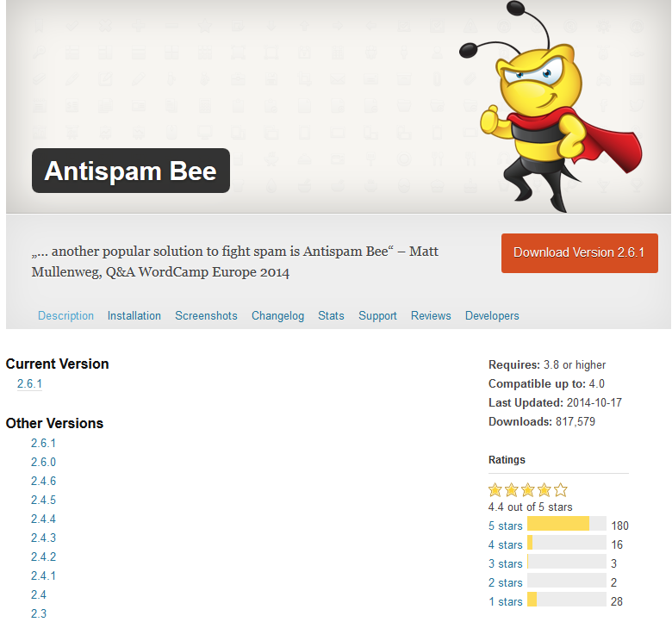Open the 1 stars reviews
Viewport: 672px width, 622px height.
click(505, 601)
